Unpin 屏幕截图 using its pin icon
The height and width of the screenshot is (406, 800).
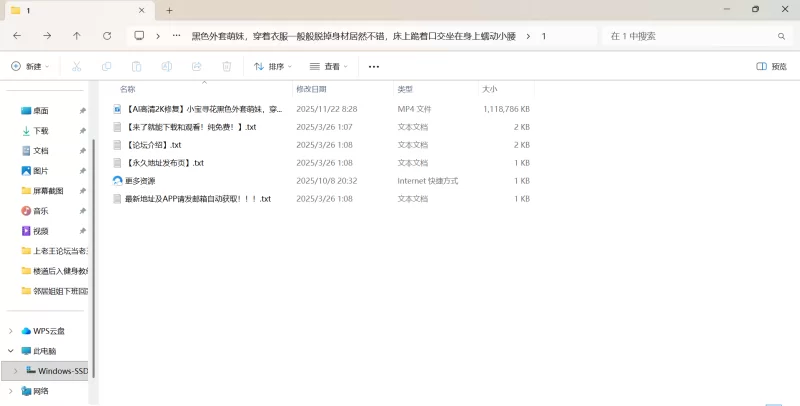coord(83,191)
